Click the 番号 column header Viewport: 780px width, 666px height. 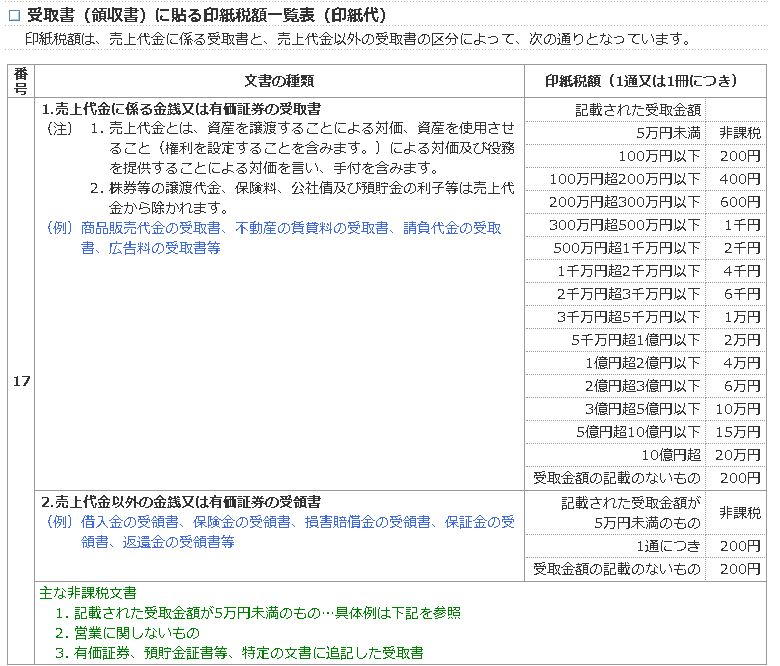pyautogui.click(x=21, y=81)
